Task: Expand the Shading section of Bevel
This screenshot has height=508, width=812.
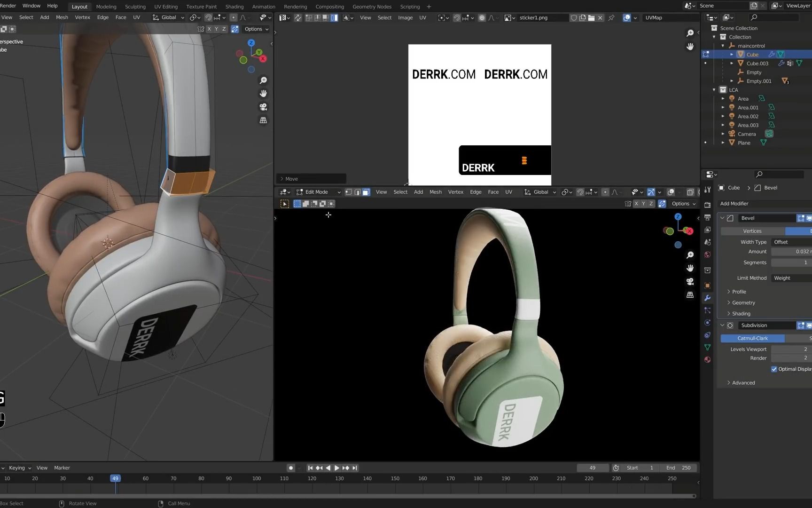Action: (x=739, y=314)
